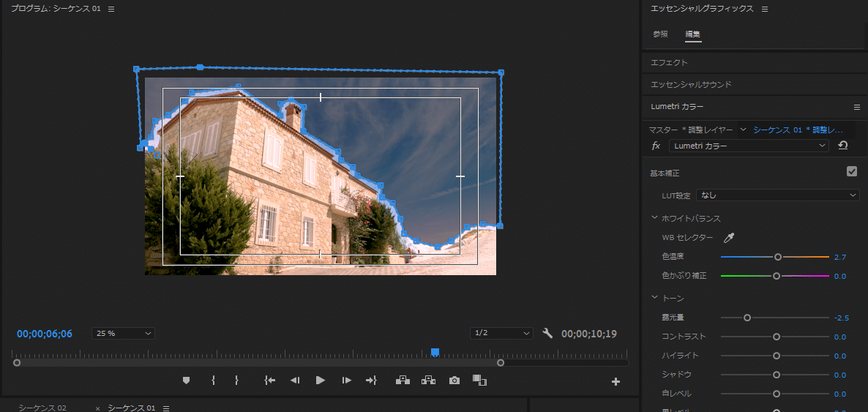Click the current timecode 00;00;06;06

coord(45,334)
